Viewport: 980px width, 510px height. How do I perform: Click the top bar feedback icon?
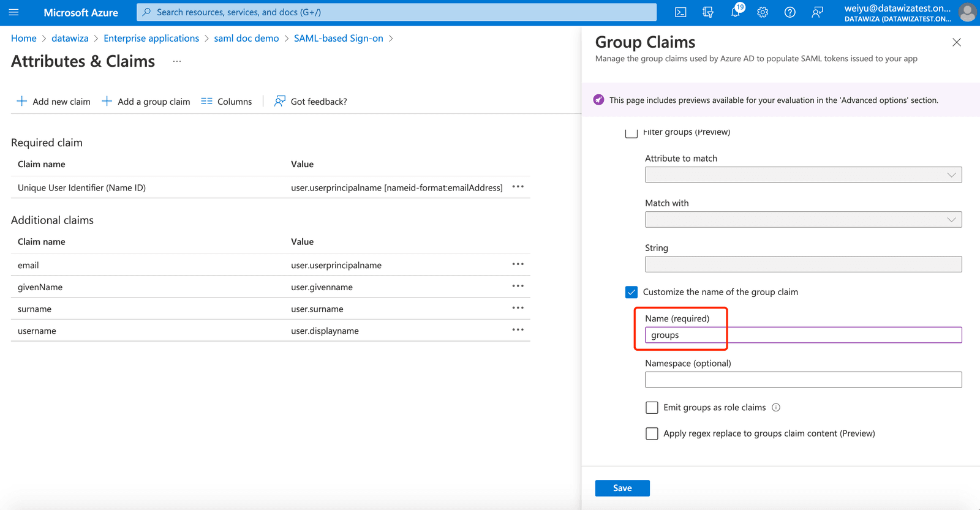click(x=817, y=12)
